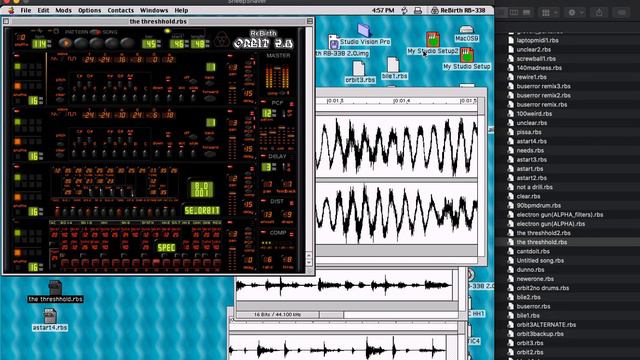
Task: Click the file icon next to screwball1.rbs
Action: pos(511,59)
